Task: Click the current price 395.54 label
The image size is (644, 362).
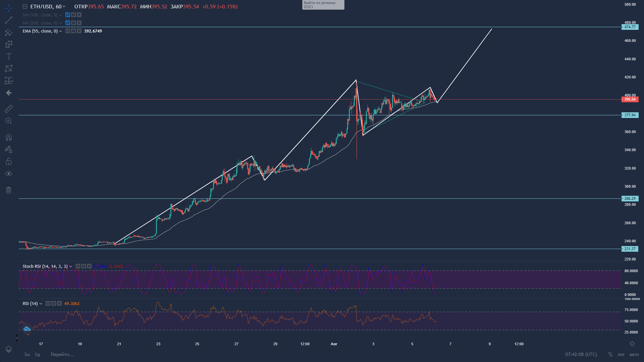Action: coord(630,99)
